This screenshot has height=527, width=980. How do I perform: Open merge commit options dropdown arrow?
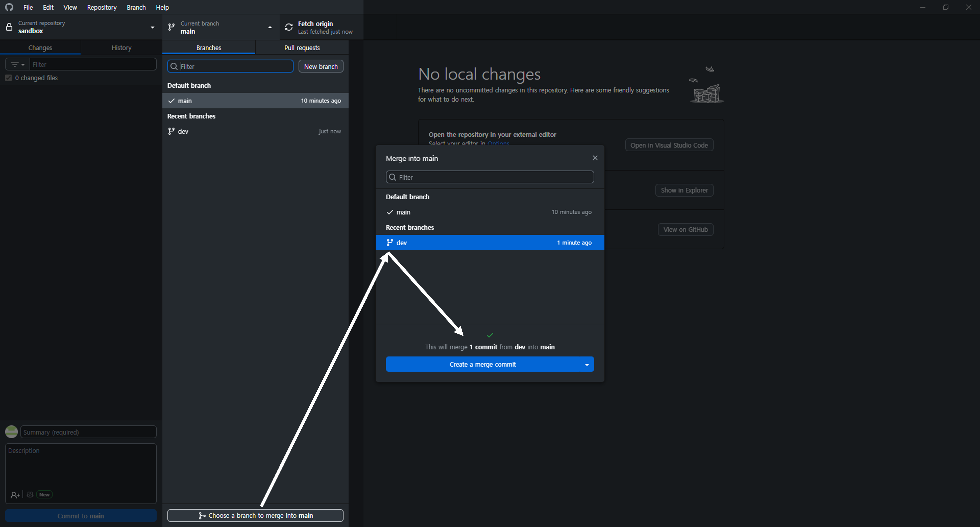pos(587,365)
